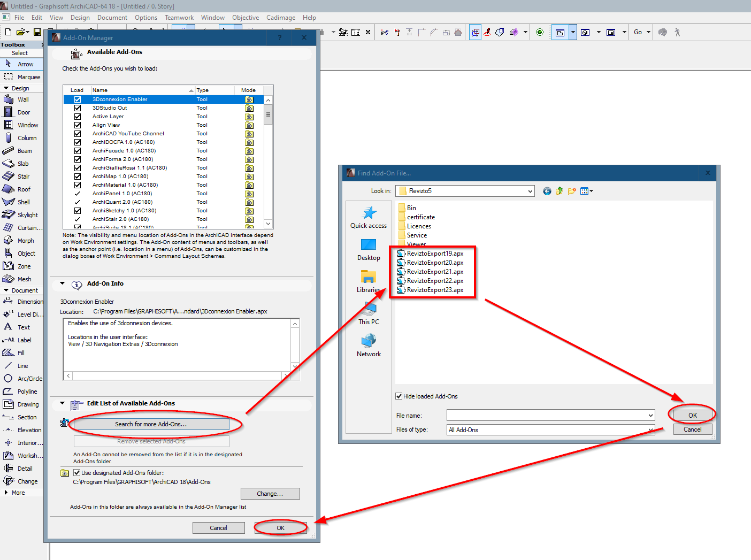Collapse the Add-On Info section
This screenshot has width=751, height=560.
(x=62, y=283)
